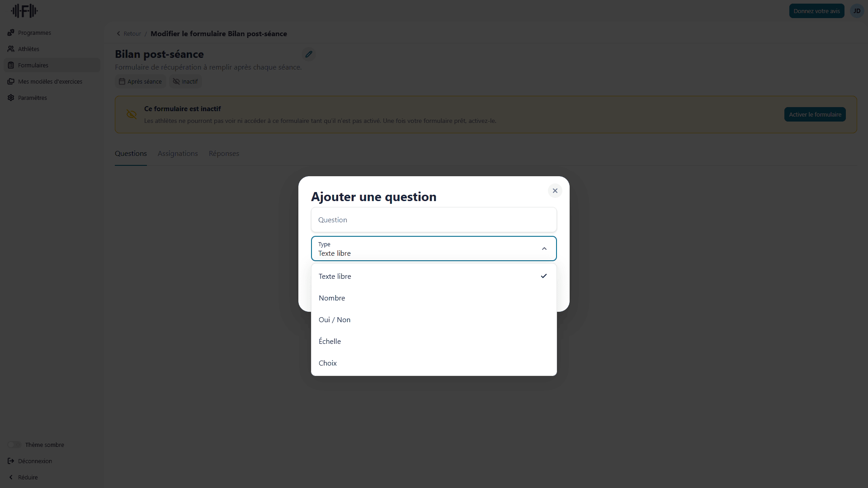The width and height of the screenshot is (868, 488).
Task: Open Paramètres from the sidebar
Action: click(x=32, y=98)
